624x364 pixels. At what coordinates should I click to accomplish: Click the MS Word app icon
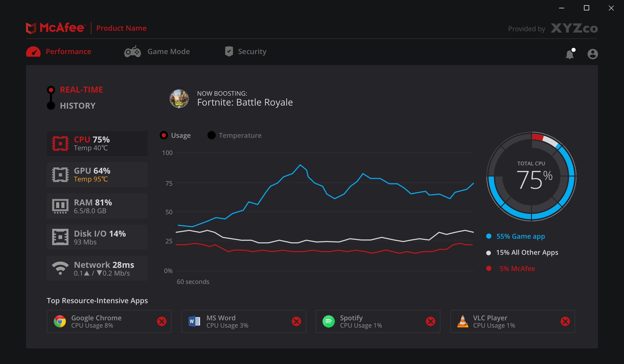pyautogui.click(x=194, y=321)
